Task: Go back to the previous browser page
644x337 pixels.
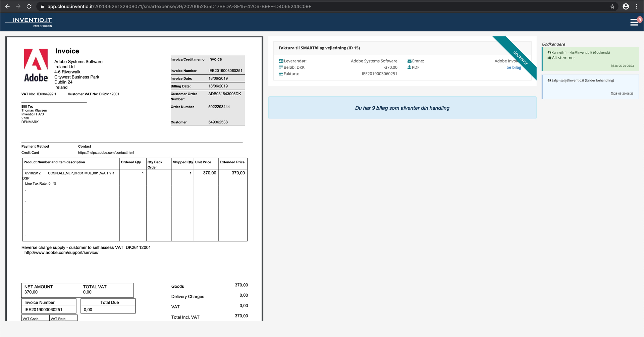Action: [x=7, y=6]
